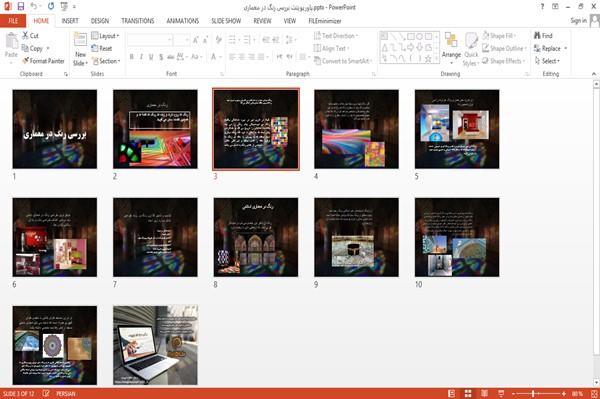Switch to the TRANSITIONS tab
The width and height of the screenshot is (600, 399).
pyautogui.click(x=138, y=21)
